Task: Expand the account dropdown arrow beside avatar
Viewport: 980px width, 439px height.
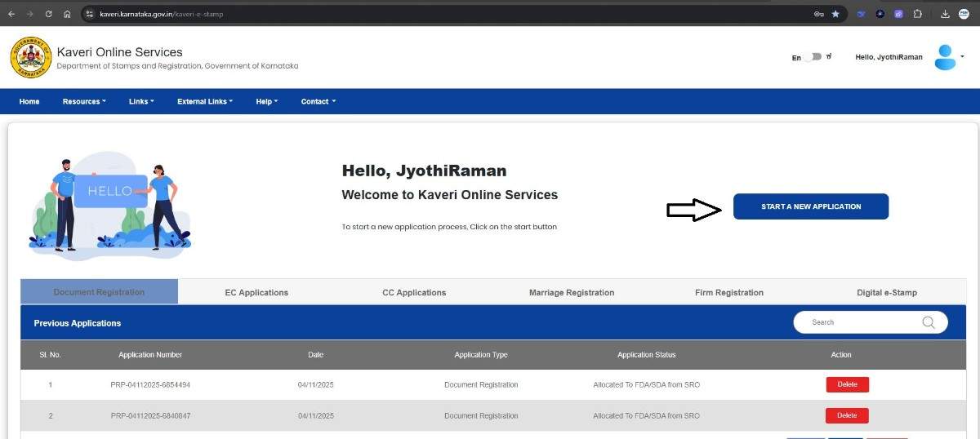Action: [x=962, y=56]
